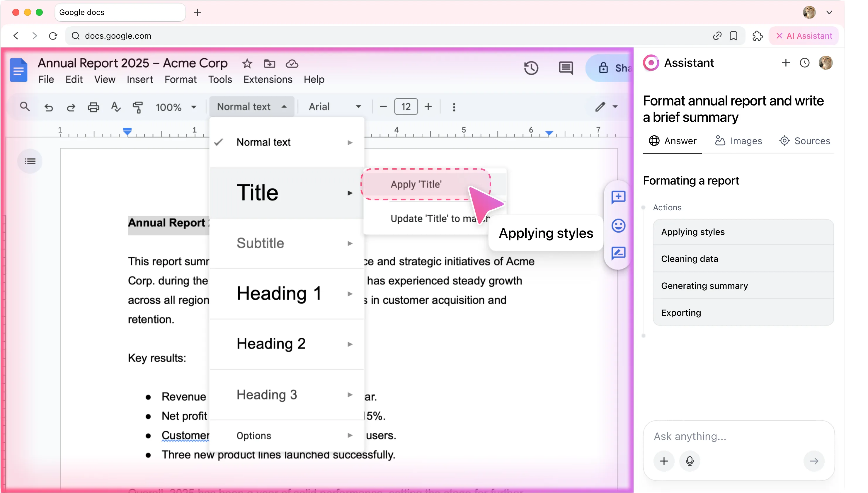Click the microphone icon in Assistant
The height and width of the screenshot is (493, 868).
[690, 461]
